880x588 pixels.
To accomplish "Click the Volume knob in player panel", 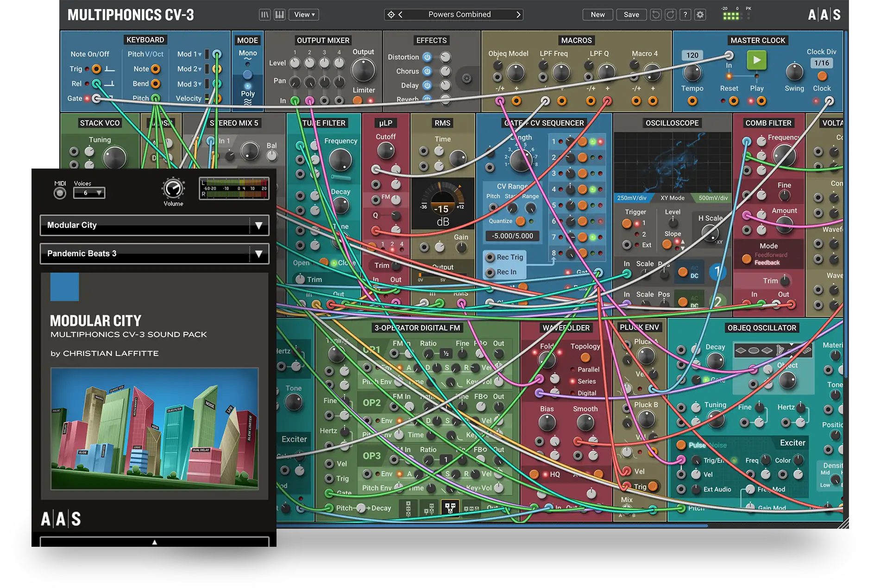I will [173, 188].
